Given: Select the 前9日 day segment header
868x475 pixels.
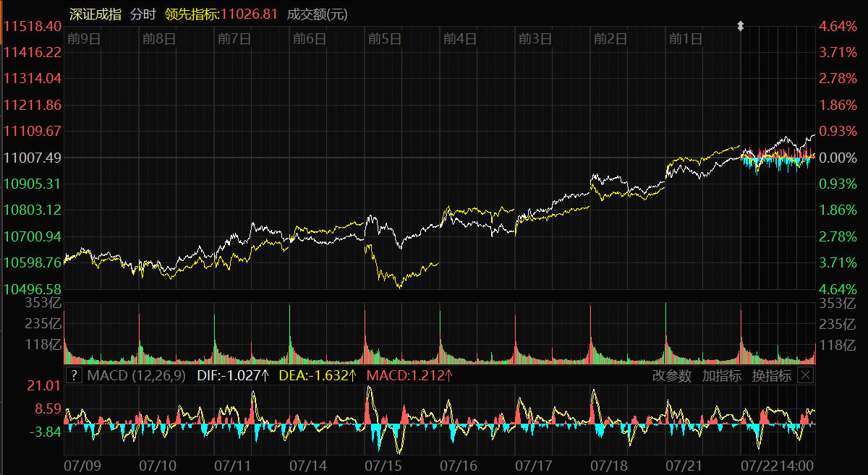Looking at the screenshot, I should pos(82,39).
